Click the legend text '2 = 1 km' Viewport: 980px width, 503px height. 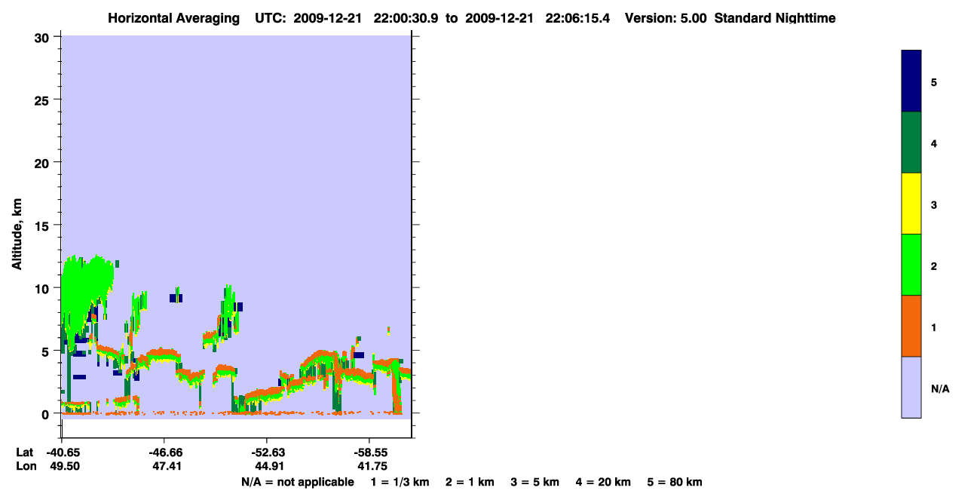point(470,482)
